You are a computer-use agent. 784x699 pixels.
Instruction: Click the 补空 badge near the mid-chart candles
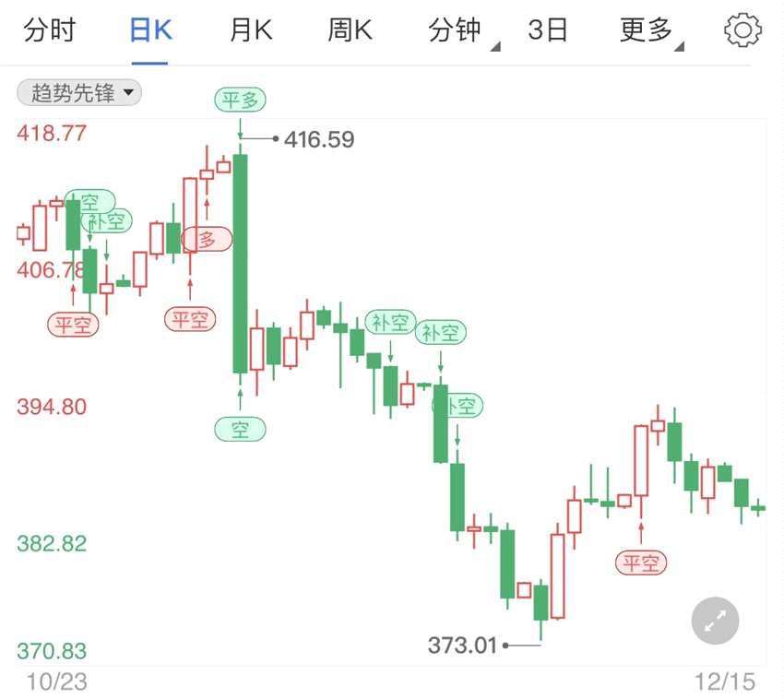[x=391, y=323]
